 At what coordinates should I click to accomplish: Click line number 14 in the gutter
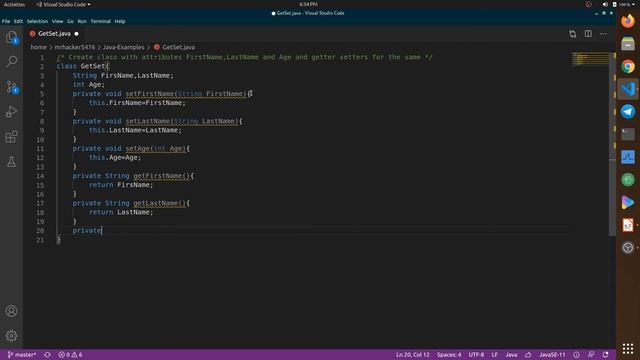40,176
